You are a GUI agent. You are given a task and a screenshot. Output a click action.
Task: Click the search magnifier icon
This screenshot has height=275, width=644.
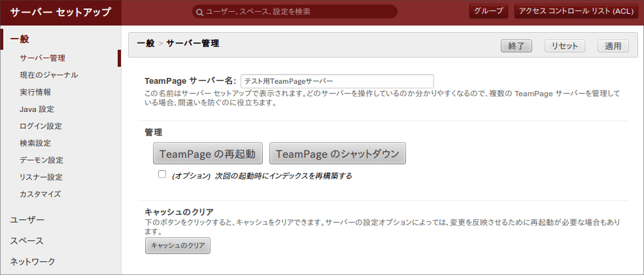[x=199, y=12]
